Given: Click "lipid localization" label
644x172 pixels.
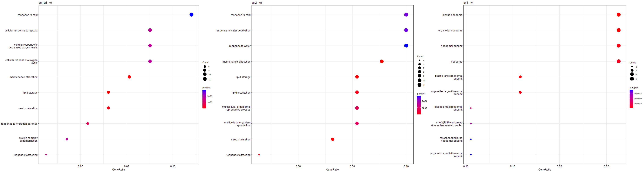Looking at the screenshot, I should pos(241,93).
